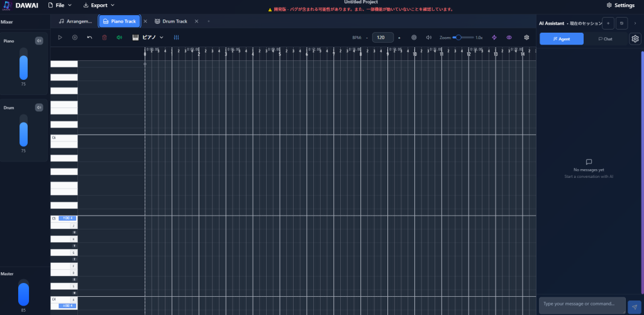
Task: Toggle the purple eye visibility icon
Action: pos(509,38)
